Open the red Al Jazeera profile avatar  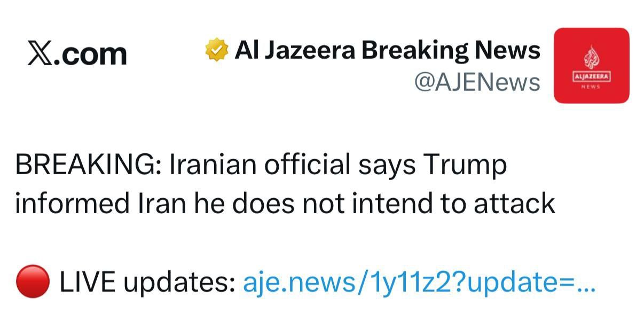coord(591,65)
